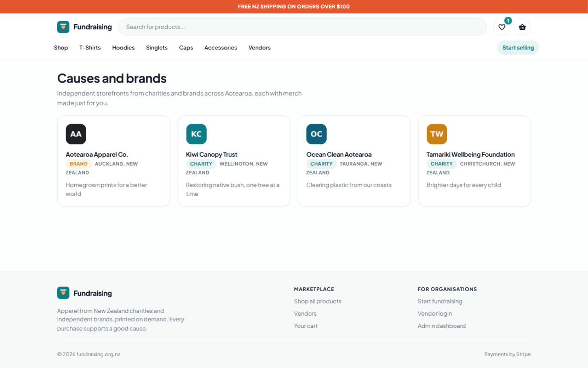This screenshot has height=368, width=588.
Task: Open the Vendors nav item
Action: [x=259, y=48]
